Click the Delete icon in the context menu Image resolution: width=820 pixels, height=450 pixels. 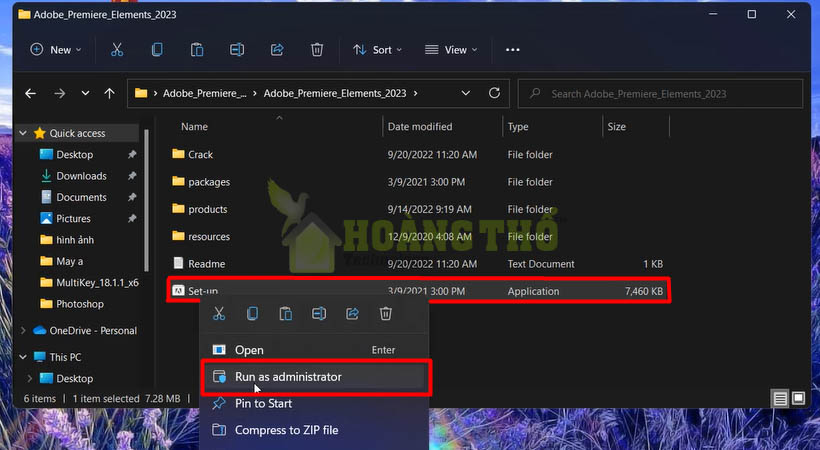tap(385, 314)
